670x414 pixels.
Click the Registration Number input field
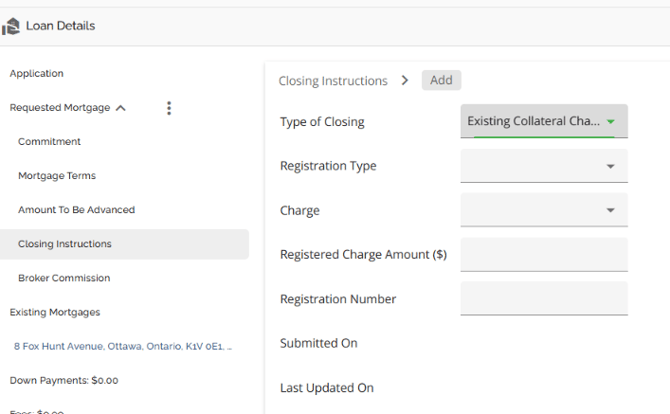pyautogui.click(x=544, y=298)
